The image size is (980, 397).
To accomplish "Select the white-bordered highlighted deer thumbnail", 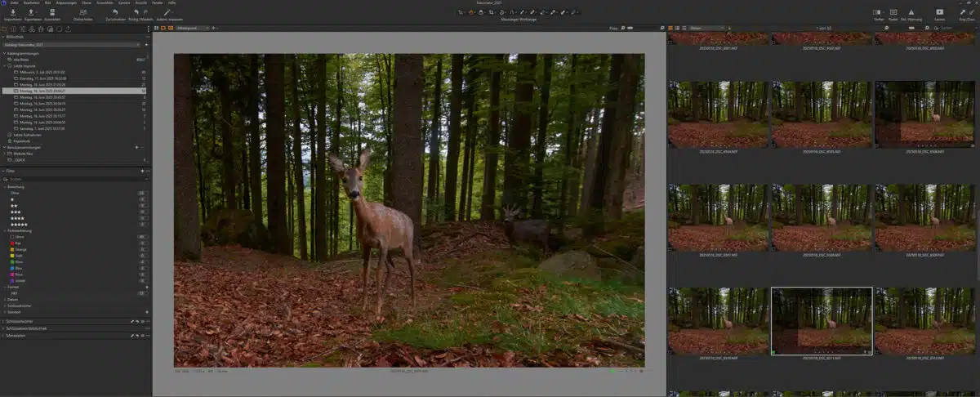I will pyautogui.click(x=822, y=321).
